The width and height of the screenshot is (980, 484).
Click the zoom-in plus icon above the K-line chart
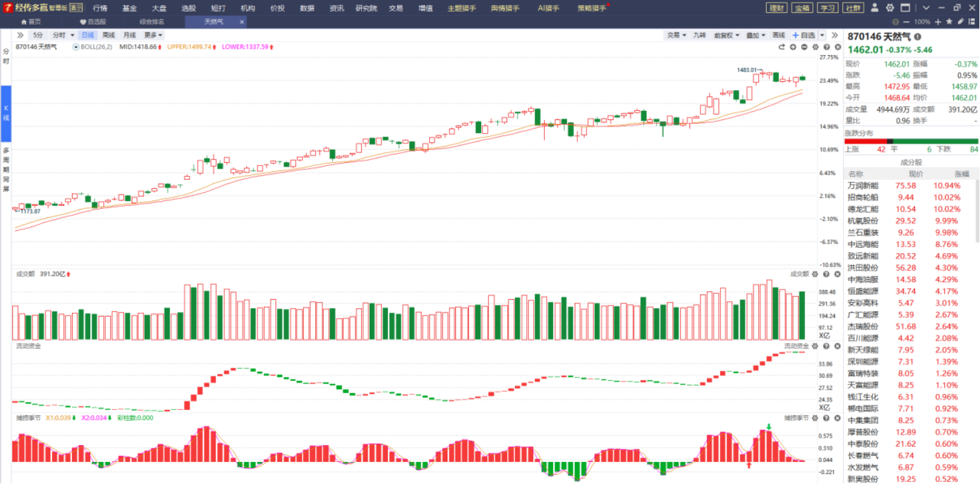[793, 47]
